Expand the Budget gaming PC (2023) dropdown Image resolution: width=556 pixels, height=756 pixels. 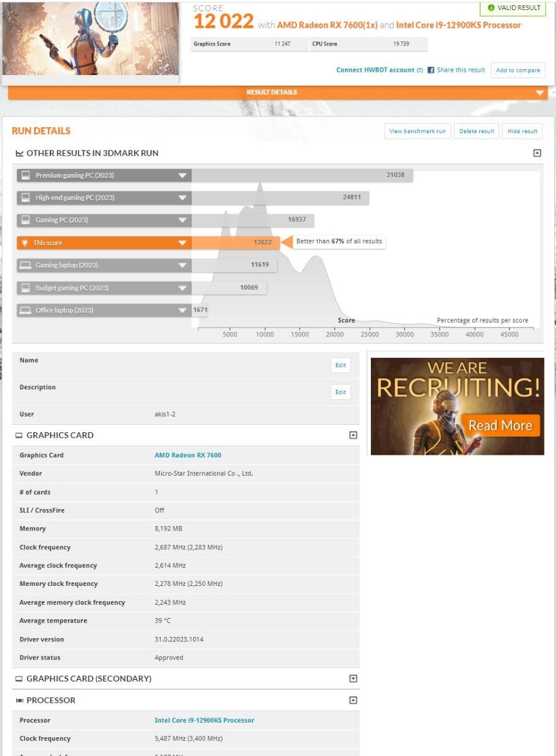point(182,288)
